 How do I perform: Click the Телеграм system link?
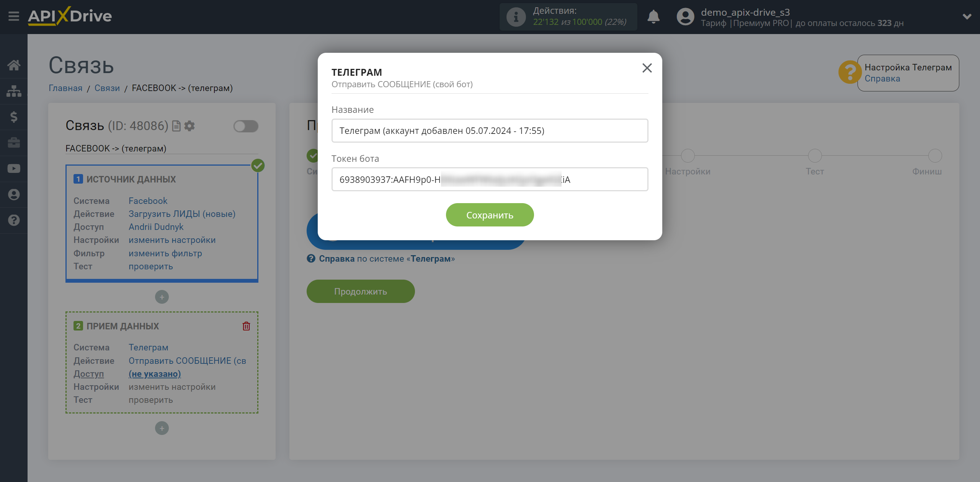pyautogui.click(x=148, y=347)
